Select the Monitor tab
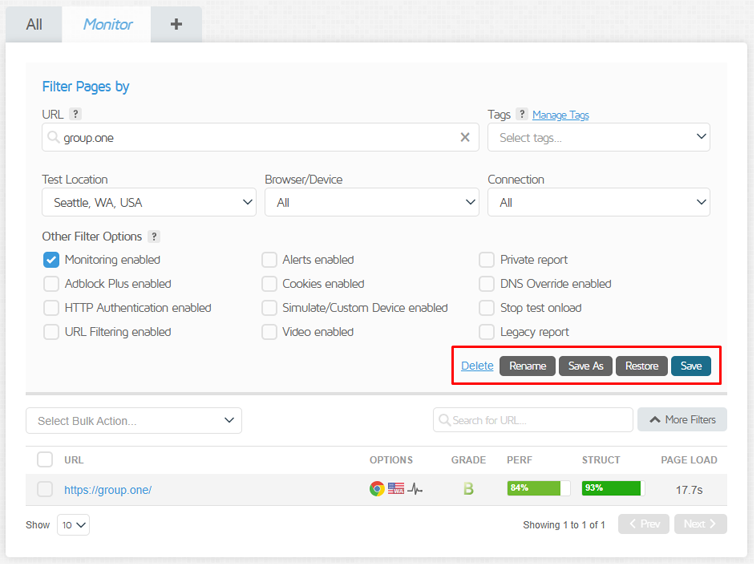The image size is (754, 564). coord(107,24)
